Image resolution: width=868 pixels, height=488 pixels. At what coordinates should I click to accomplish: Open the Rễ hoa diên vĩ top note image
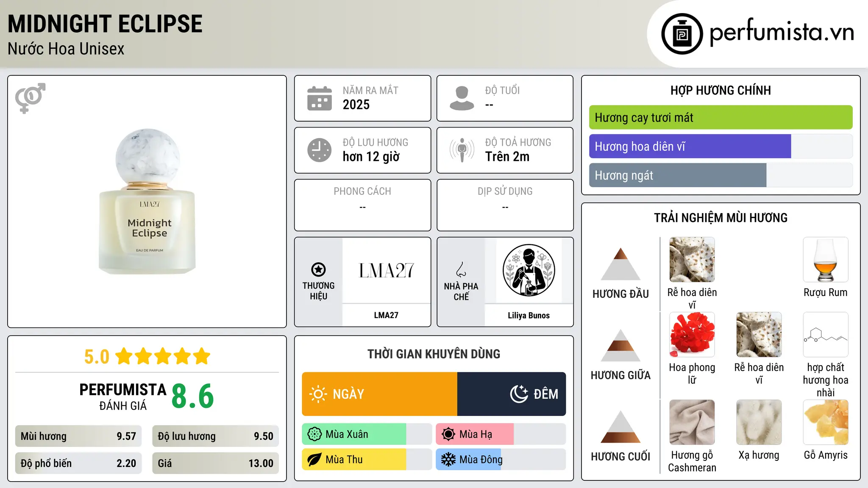tap(692, 260)
